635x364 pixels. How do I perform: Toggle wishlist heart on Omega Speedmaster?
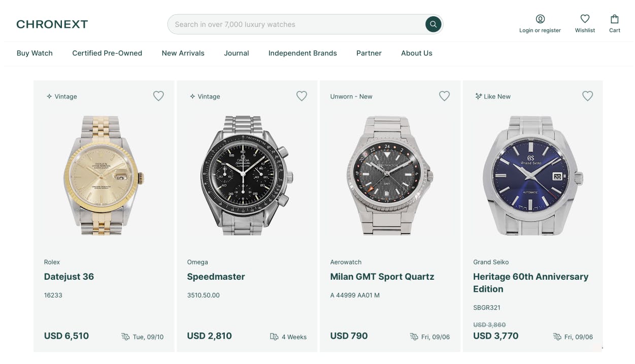click(302, 96)
